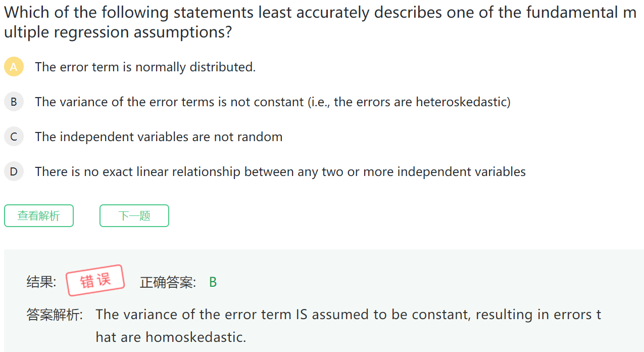Click the 'IS' word in the explanation
644x352 pixels.
point(301,315)
